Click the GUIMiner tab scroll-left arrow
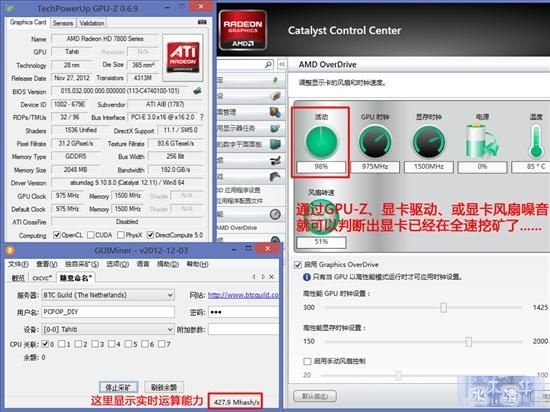Viewport: 550px width, 412px height. click(x=254, y=277)
